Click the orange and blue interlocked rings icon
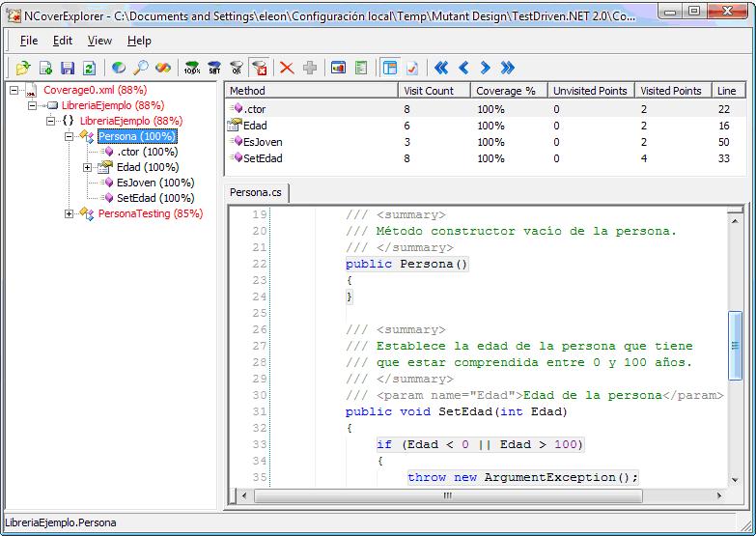 click(x=163, y=68)
